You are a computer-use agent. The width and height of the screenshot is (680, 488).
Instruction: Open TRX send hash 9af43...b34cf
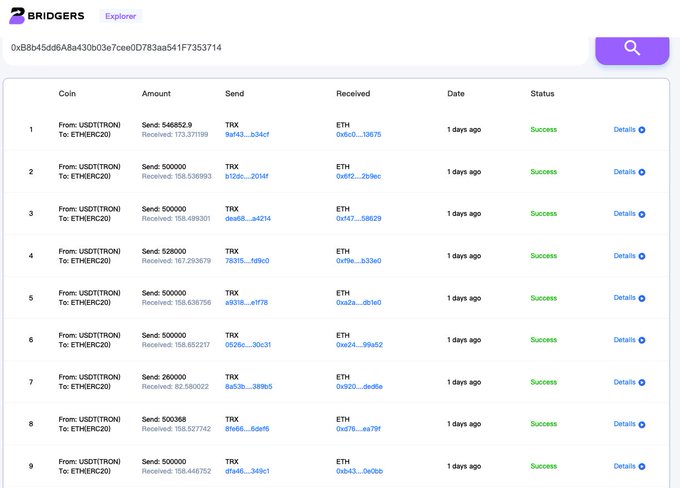pos(247,134)
